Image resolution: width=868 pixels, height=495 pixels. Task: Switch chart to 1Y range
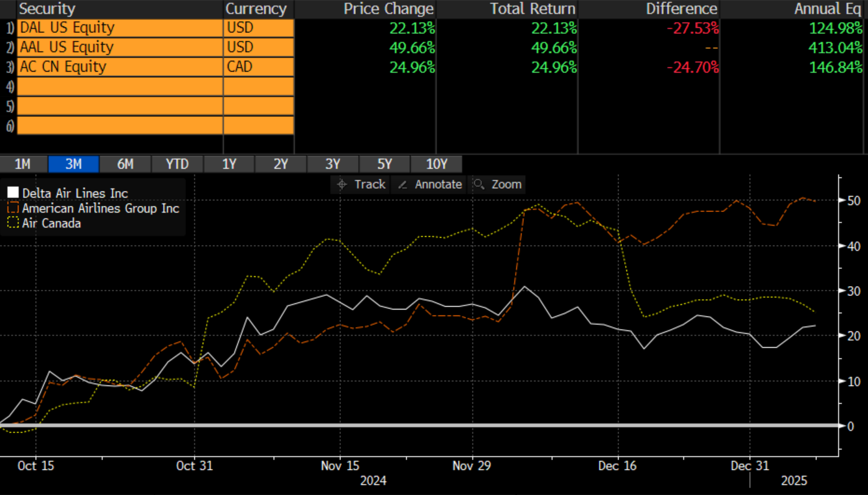[229, 164]
